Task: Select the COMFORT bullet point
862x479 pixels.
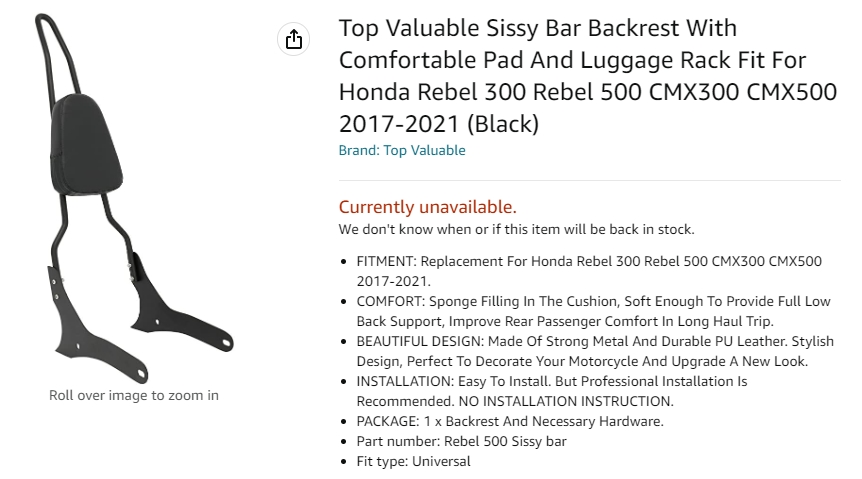Action: coord(593,311)
